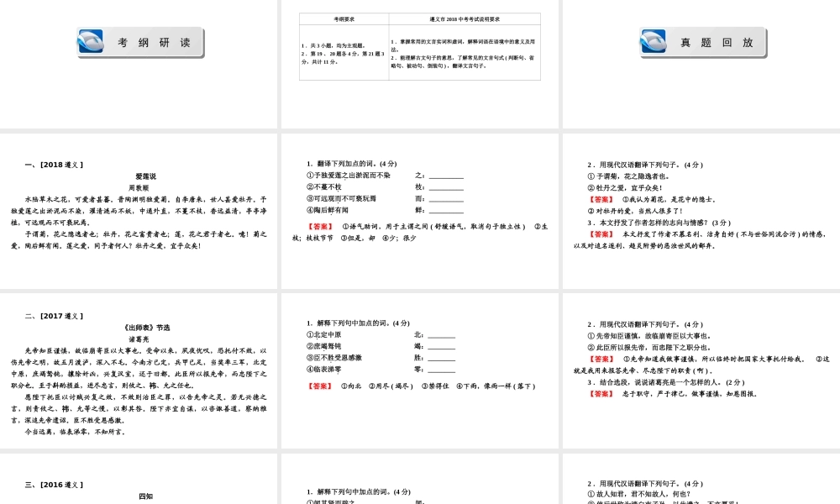This screenshot has width=840, height=504.
Task: Click the answer blank after 北:
Action: pos(442,335)
